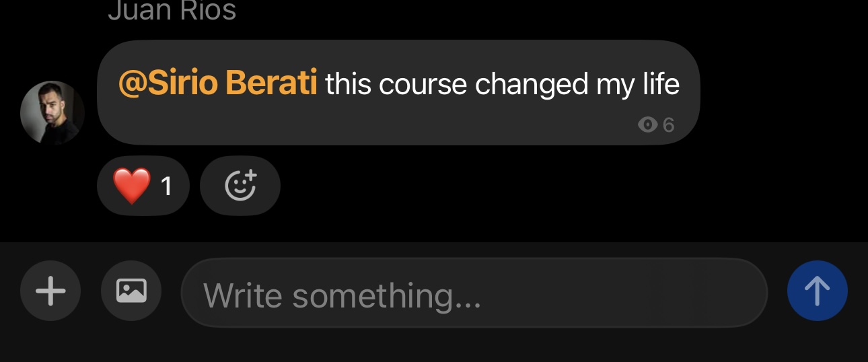Click the @Sirio Berati mention
Screen dimensions: 868x362
tap(217, 84)
